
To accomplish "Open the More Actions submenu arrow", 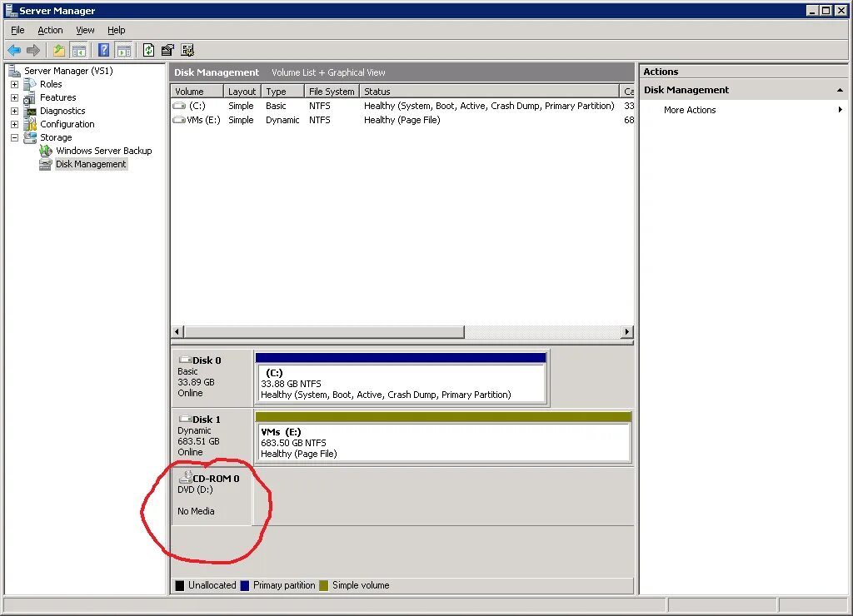I will coord(841,110).
